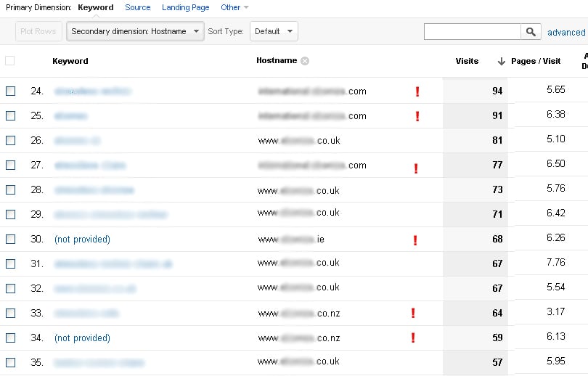Viewport: 588px width, 376px height.
Task: Open the advanced search link
Action: pyautogui.click(x=566, y=33)
